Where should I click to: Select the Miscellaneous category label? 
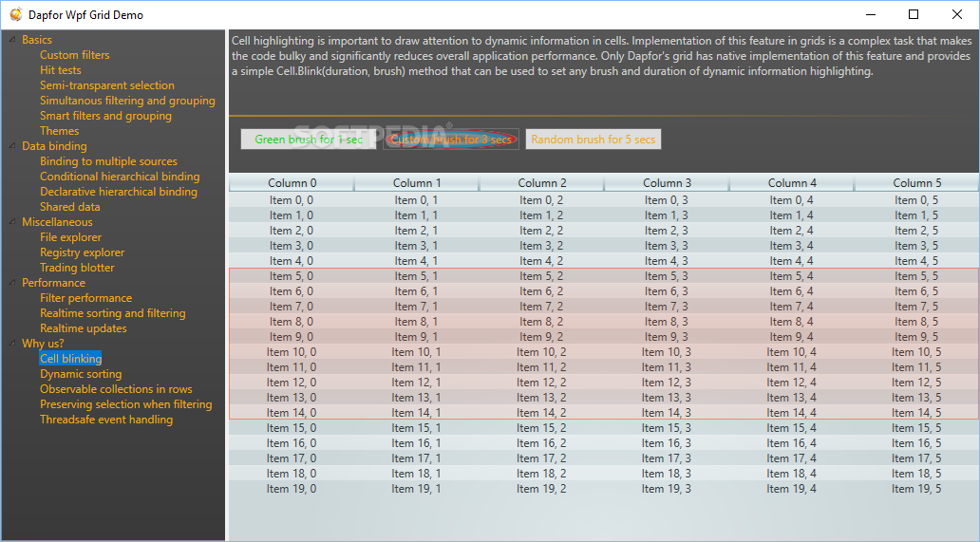tap(57, 222)
